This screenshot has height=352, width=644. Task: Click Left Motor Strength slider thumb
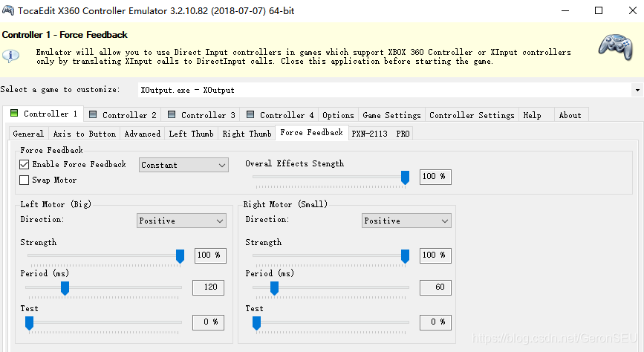pyautogui.click(x=180, y=256)
